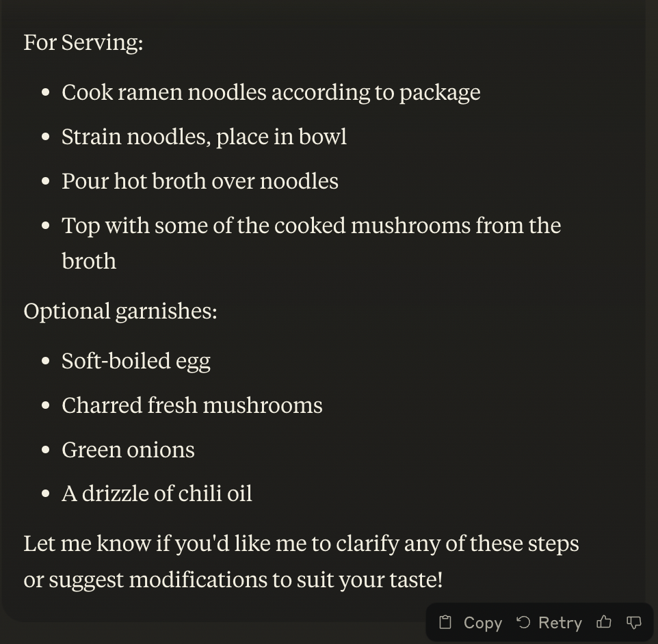The image size is (658, 644).
Task: Click the circular arrow Retry icon
Action: pyautogui.click(x=523, y=622)
